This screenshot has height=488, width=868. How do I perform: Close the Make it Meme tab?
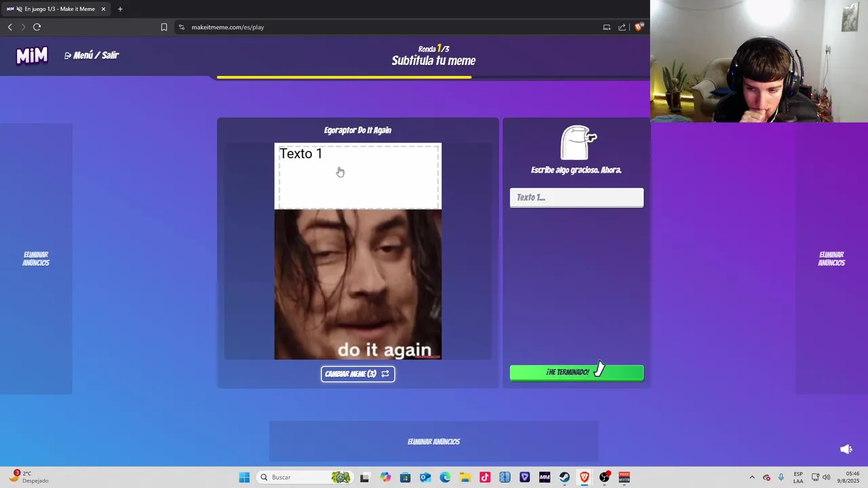tap(103, 9)
